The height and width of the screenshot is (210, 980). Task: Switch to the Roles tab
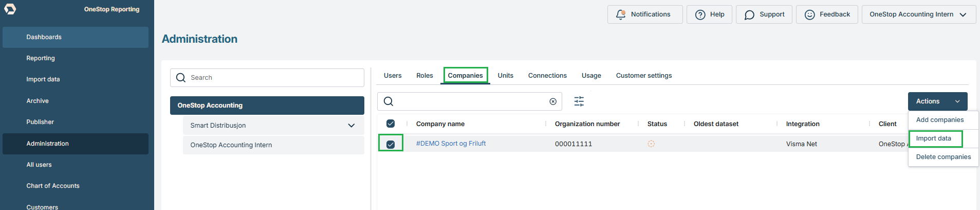(x=424, y=76)
